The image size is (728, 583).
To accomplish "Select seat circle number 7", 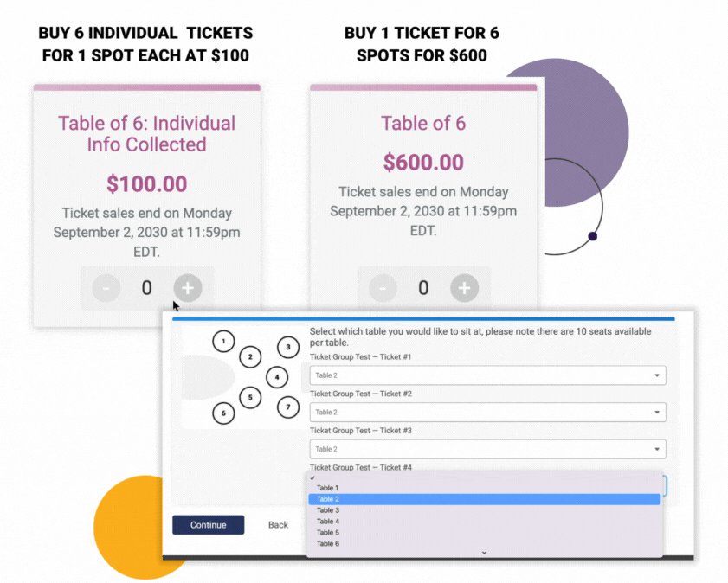I will (x=288, y=407).
